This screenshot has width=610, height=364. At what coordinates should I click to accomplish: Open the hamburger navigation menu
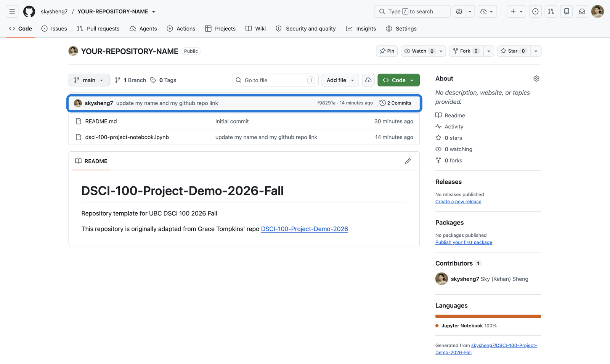(x=12, y=11)
